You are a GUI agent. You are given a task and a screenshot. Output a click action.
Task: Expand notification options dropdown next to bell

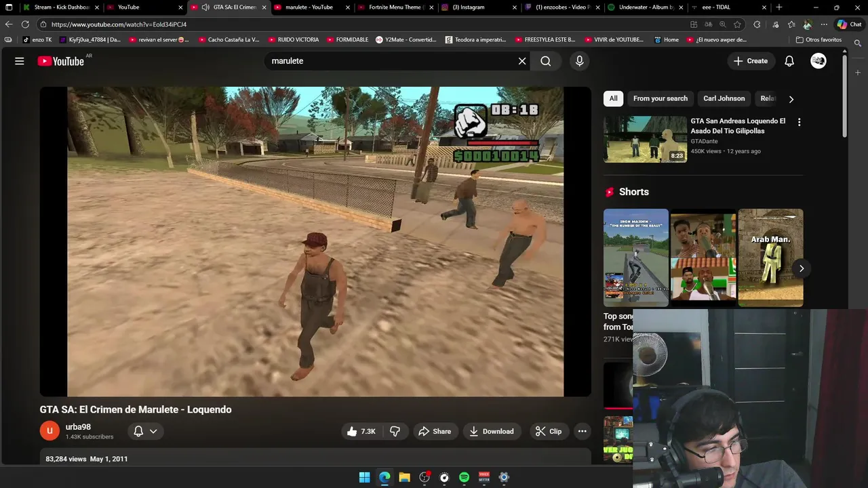click(153, 431)
